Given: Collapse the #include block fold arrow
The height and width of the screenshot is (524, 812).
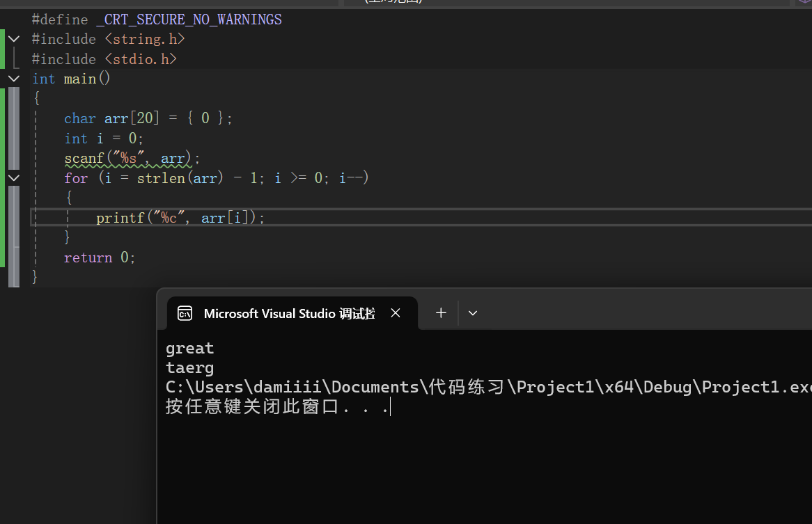Looking at the screenshot, I should pos(14,39).
